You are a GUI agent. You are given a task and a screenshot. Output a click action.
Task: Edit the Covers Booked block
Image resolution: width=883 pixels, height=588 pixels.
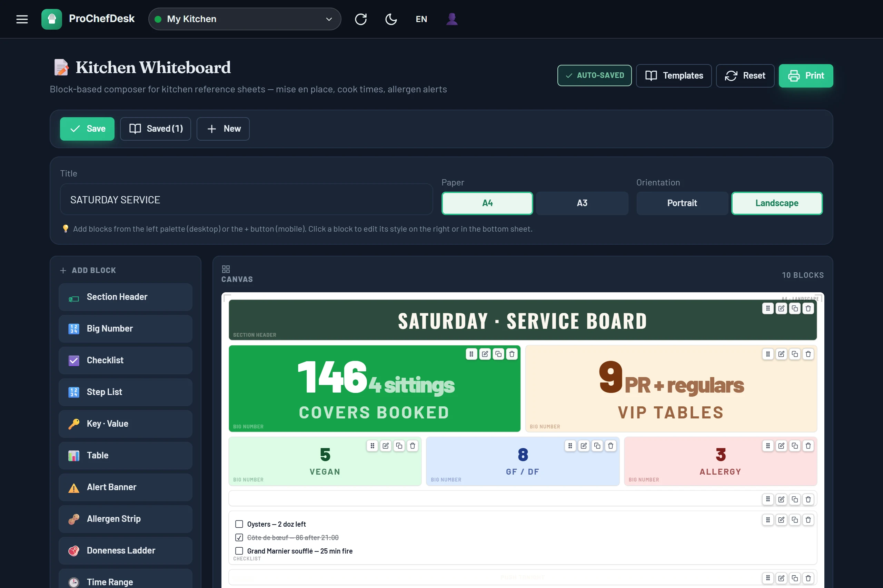coord(485,354)
